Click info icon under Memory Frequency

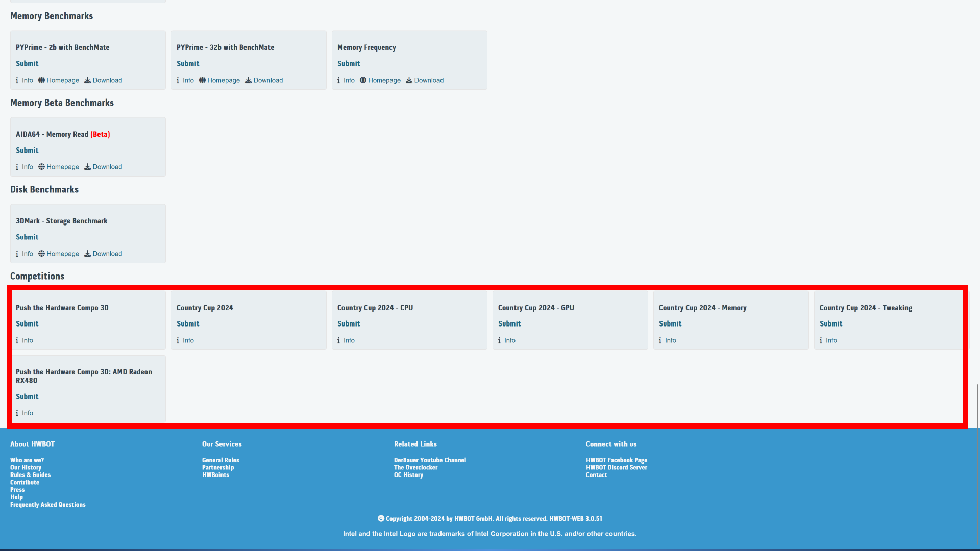pyautogui.click(x=338, y=80)
